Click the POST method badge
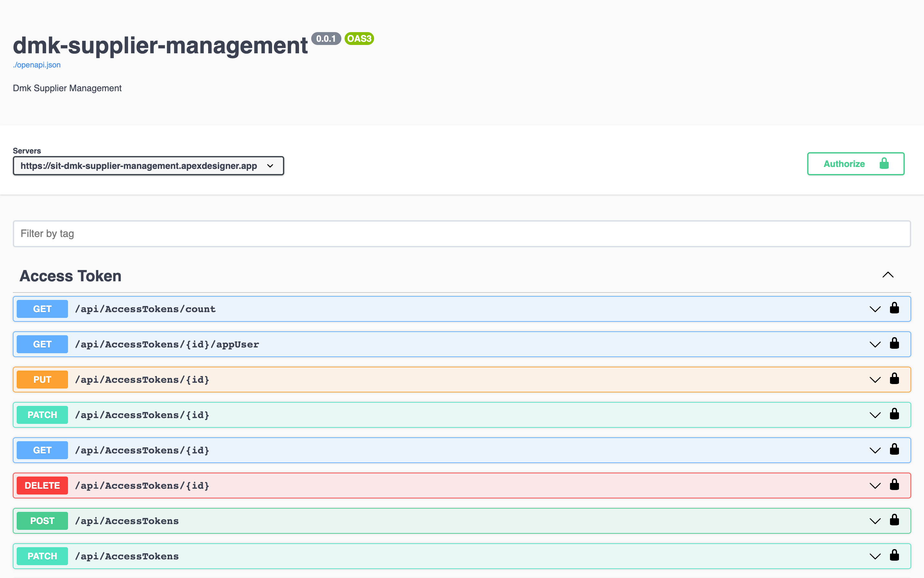924x578 pixels. coord(42,521)
